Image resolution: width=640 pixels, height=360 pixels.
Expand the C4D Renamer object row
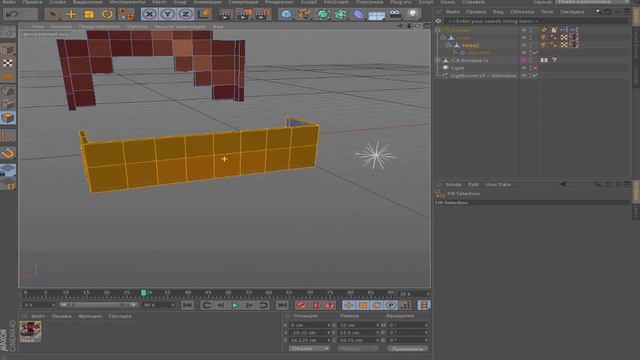438,60
